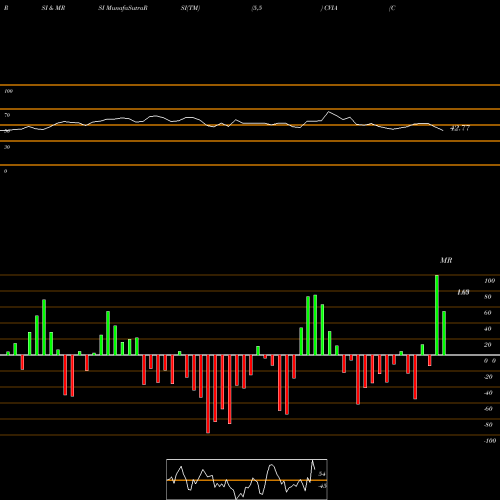
Task: Click the RSI value '42.77' label
Action: point(460,128)
